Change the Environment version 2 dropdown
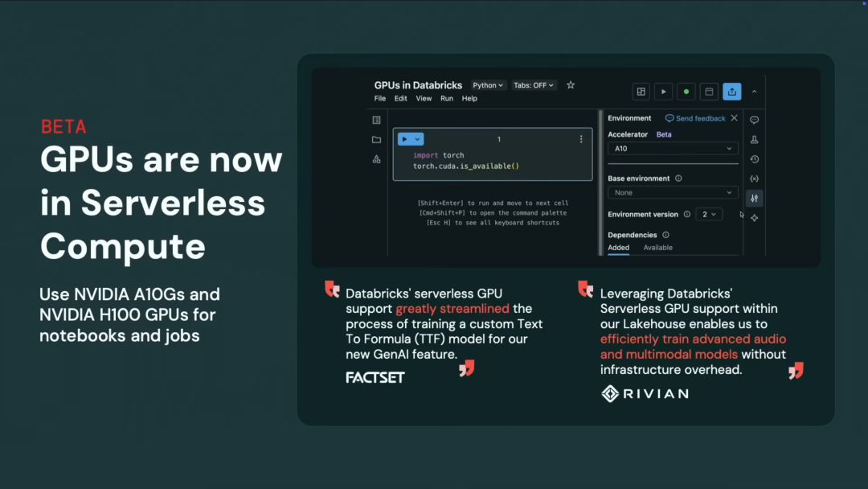The height and width of the screenshot is (489, 868). pyautogui.click(x=709, y=214)
